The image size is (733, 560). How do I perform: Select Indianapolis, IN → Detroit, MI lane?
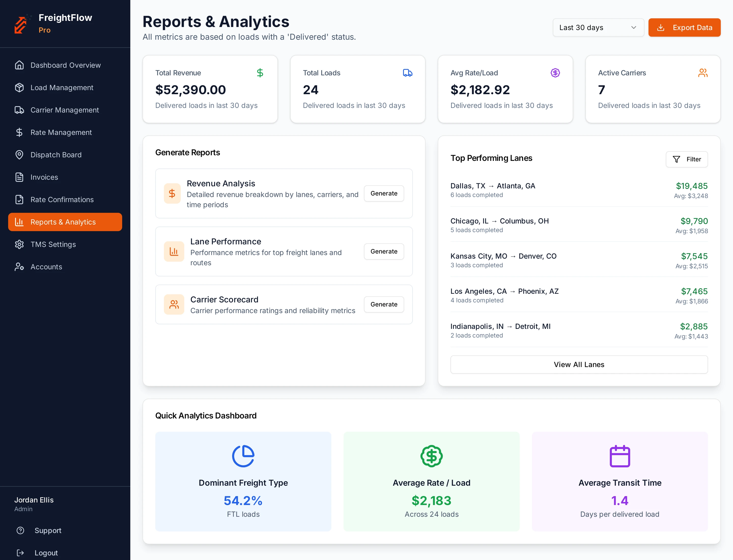[x=579, y=331]
